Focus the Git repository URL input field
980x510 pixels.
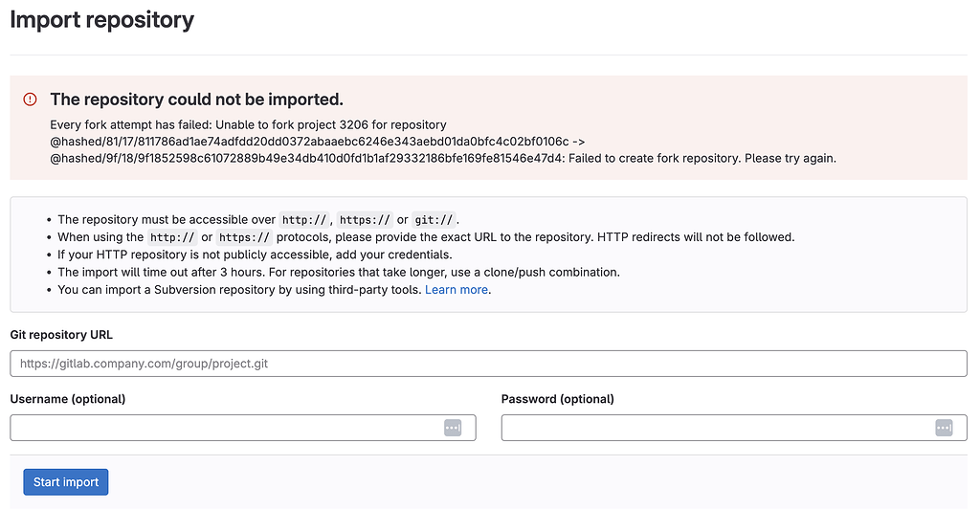pos(488,364)
